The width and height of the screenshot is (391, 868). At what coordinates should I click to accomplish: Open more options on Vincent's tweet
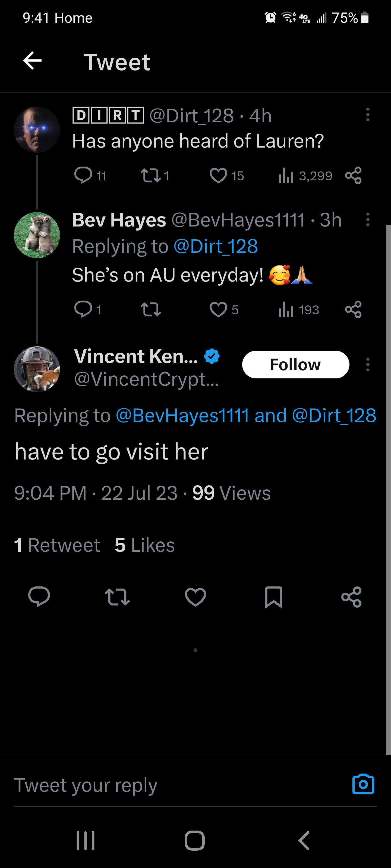click(368, 365)
